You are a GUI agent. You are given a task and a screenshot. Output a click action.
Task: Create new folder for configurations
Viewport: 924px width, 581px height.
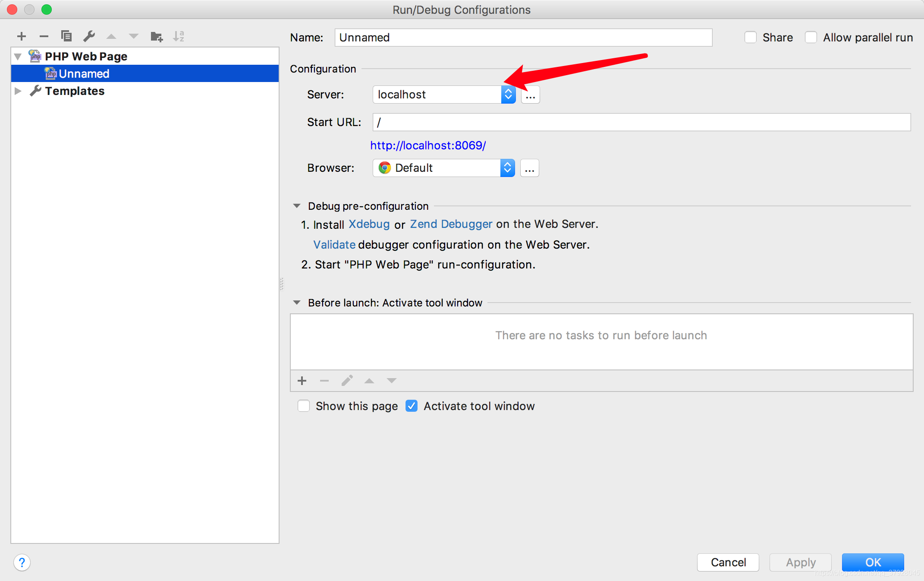click(x=157, y=36)
